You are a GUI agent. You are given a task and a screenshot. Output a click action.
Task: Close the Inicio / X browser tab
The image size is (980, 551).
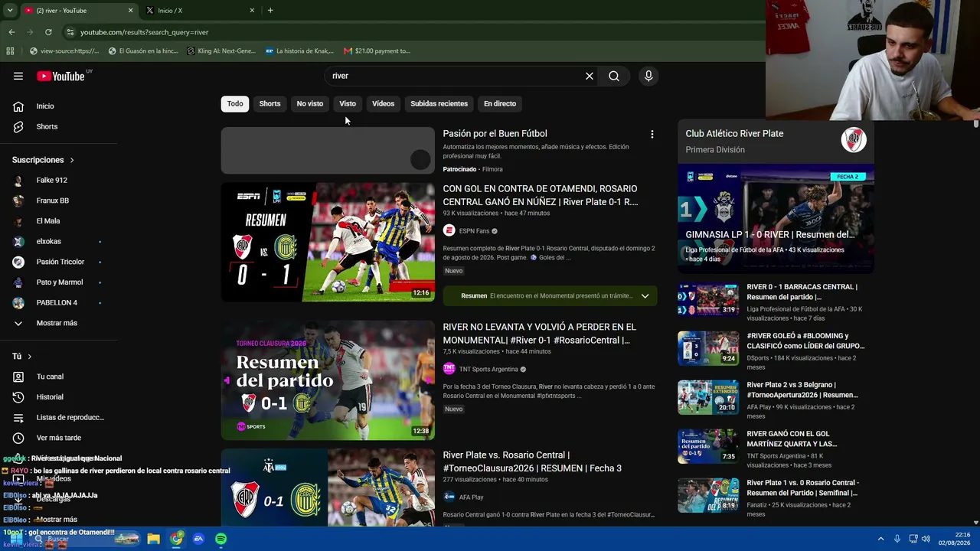(252, 11)
